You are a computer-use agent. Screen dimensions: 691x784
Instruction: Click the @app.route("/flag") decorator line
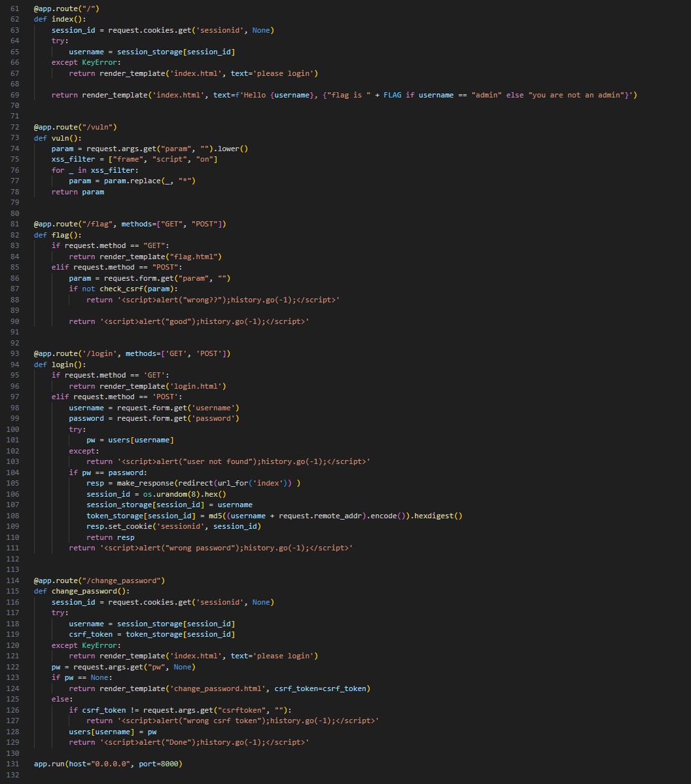click(130, 224)
